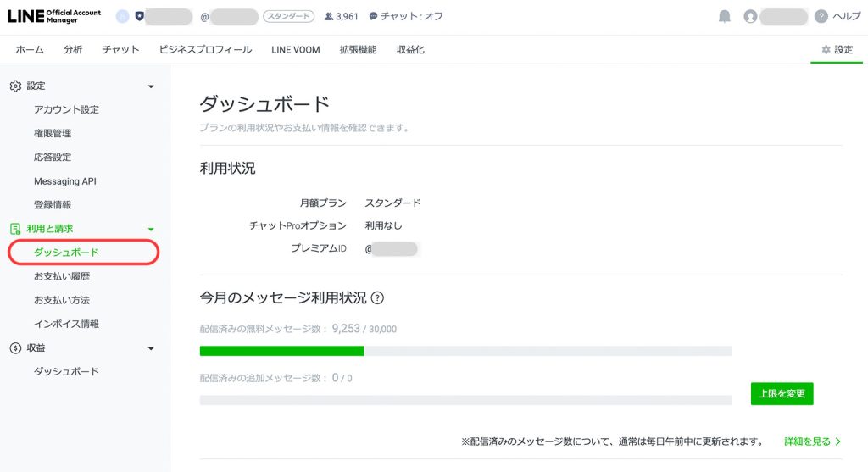Collapse the 収益 sidebar section

click(x=151, y=348)
